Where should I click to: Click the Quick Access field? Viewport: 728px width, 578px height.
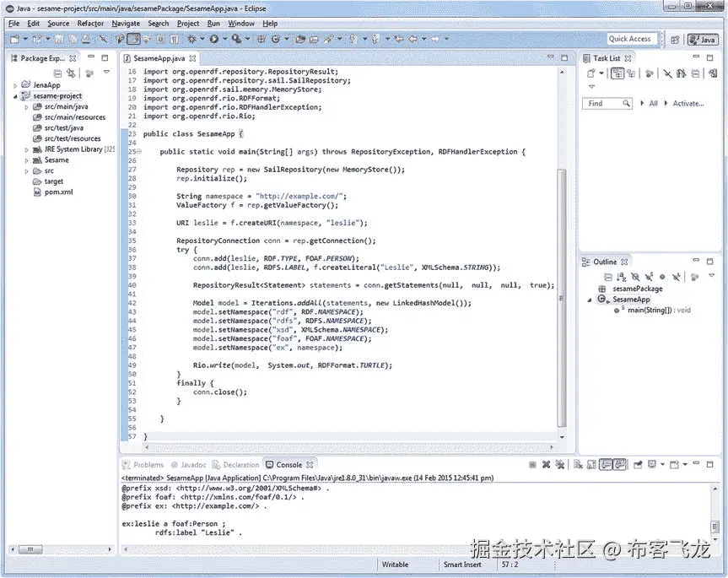click(631, 38)
